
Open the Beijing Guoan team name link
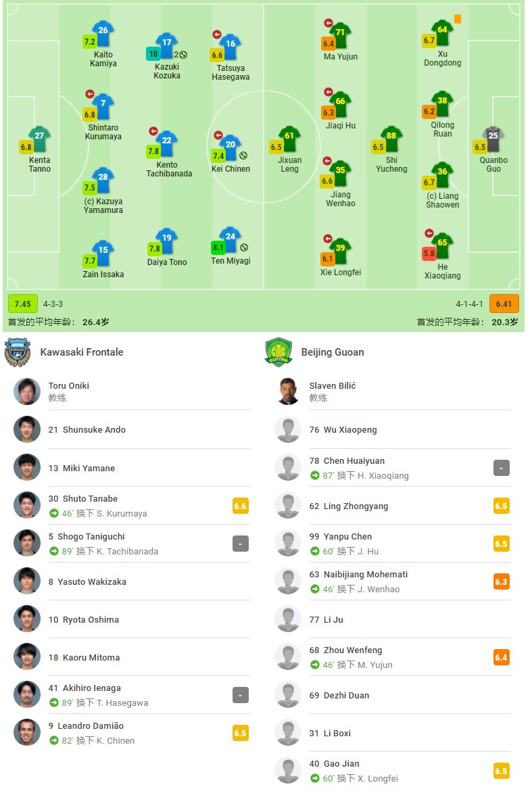coord(332,352)
